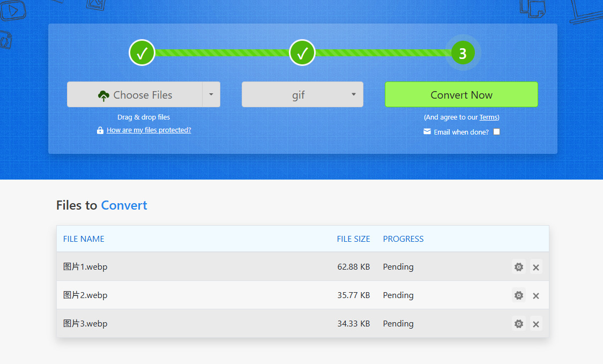Click Pending status of 图片3.webp

tap(398, 324)
